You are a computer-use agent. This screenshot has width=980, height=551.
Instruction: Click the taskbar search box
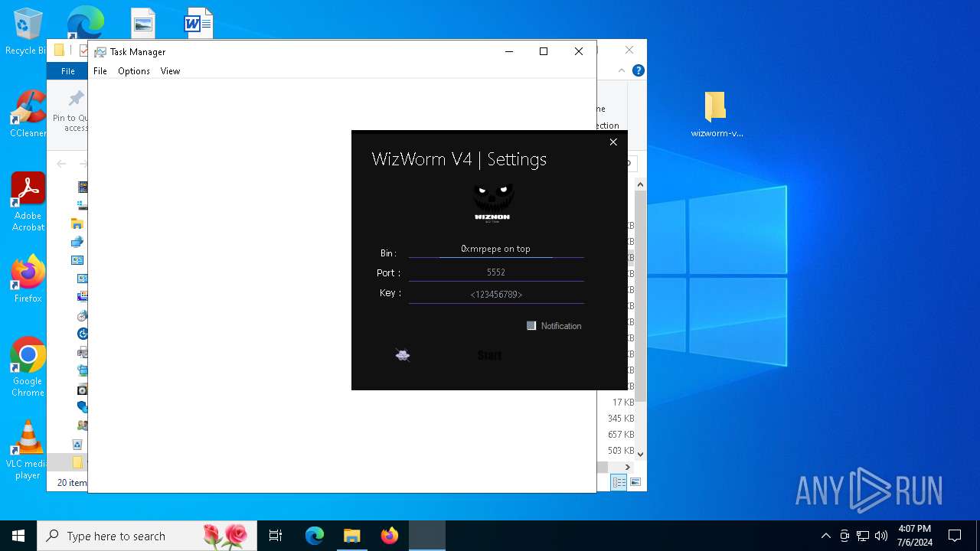(145, 536)
